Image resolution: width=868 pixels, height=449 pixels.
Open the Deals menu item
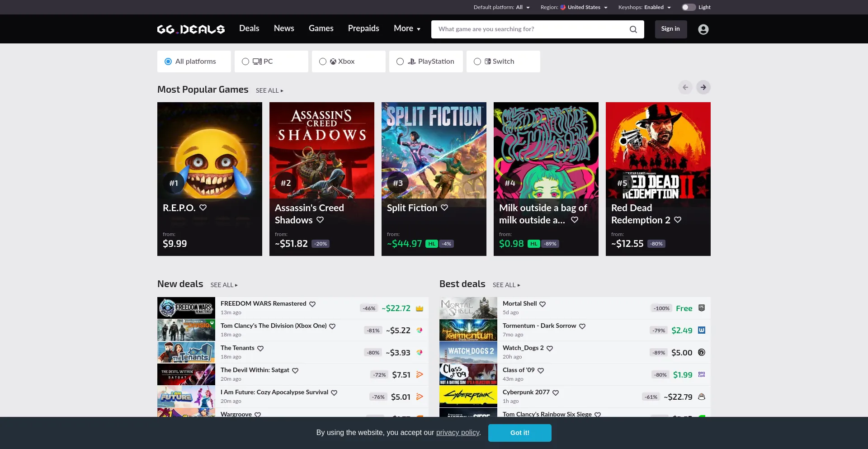coord(249,28)
